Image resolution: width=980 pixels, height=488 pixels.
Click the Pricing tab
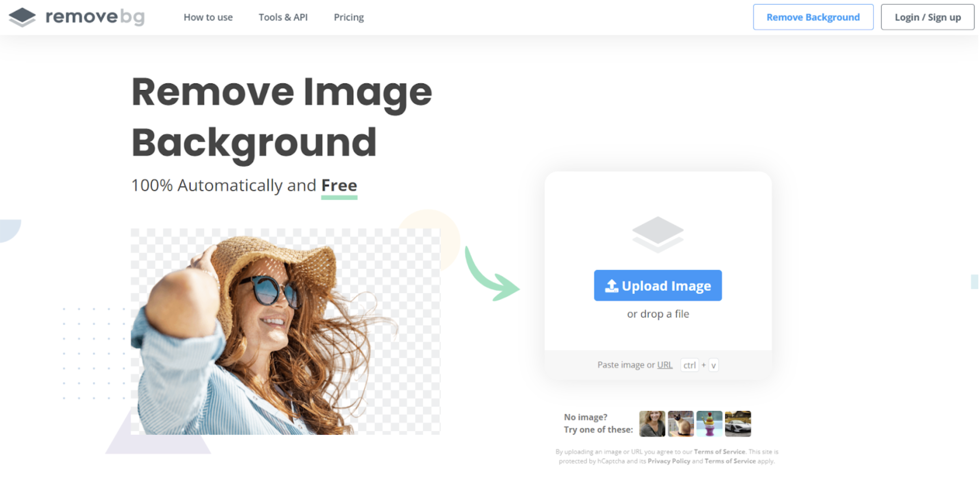348,17
